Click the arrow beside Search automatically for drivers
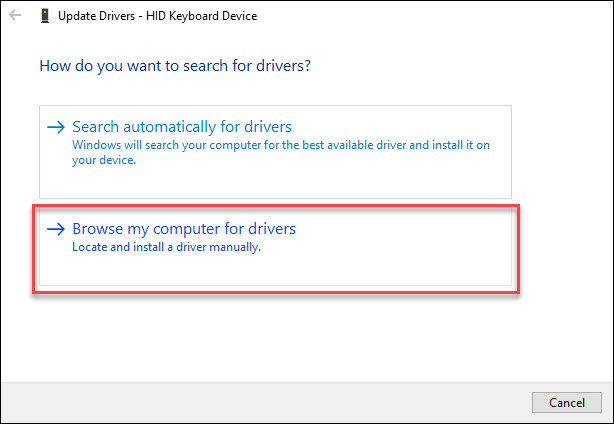This screenshot has height=424, width=614. coord(56,127)
